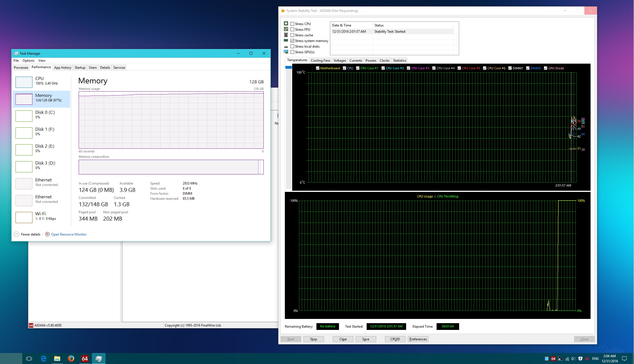Open the View menu in Task Manager
The height and width of the screenshot is (364, 634).
(42, 61)
